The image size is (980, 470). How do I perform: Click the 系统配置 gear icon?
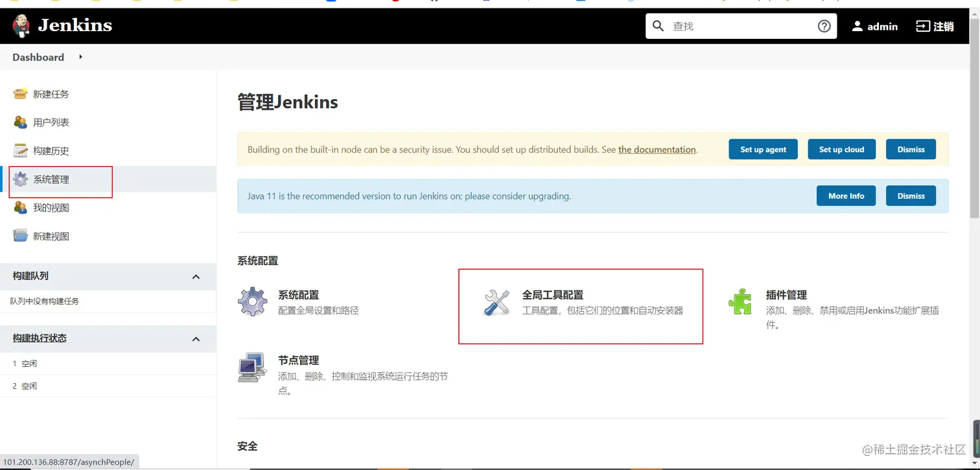point(252,302)
